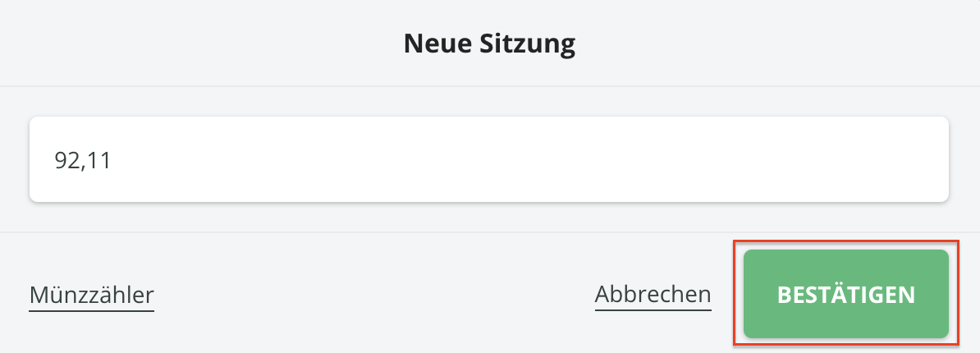The height and width of the screenshot is (353, 980).
Task: Place cursor in the 92,11 text field
Action: [x=488, y=159]
